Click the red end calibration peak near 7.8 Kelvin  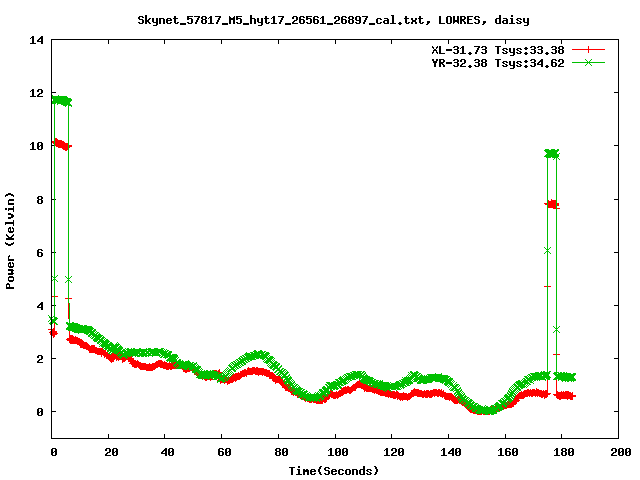tap(552, 204)
